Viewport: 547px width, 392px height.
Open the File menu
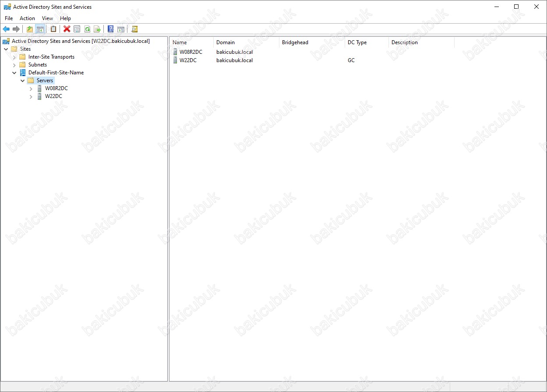click(x=9, y=18)
